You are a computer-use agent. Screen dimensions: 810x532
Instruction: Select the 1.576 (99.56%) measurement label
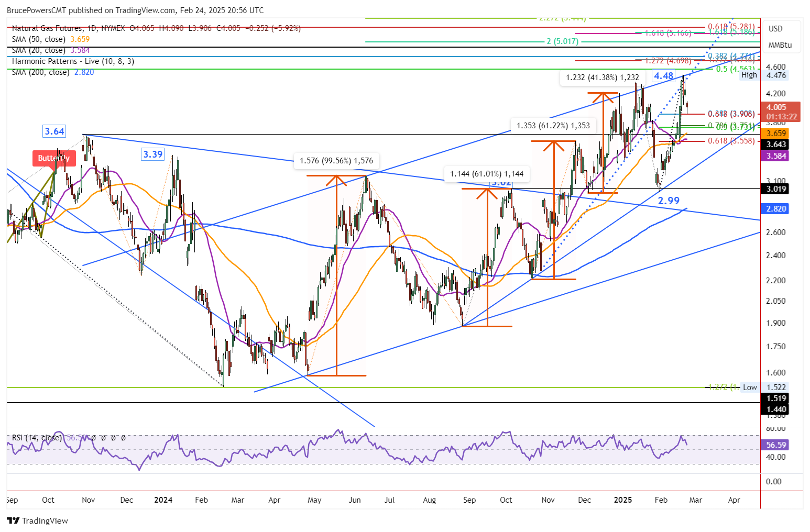point(336,161)
